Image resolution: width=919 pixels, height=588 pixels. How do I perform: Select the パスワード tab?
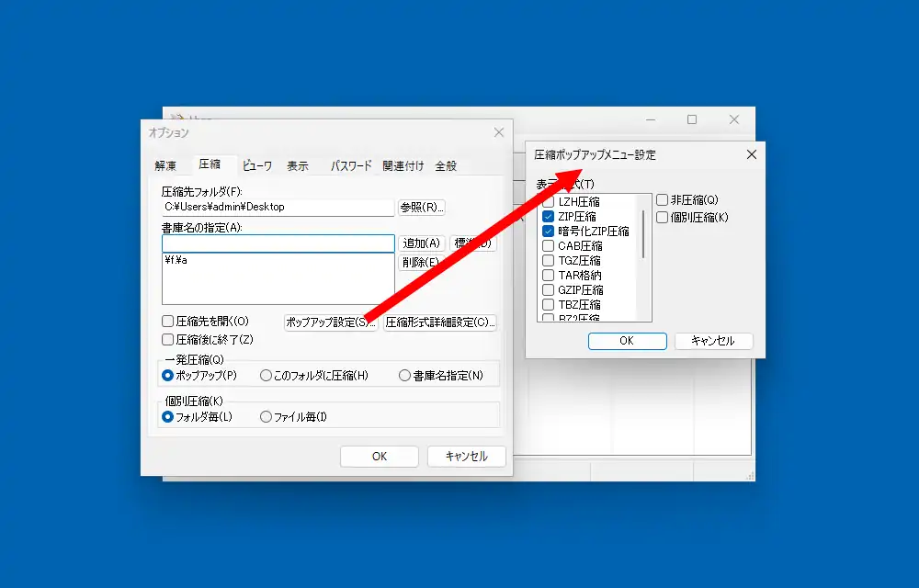point(351,166)
